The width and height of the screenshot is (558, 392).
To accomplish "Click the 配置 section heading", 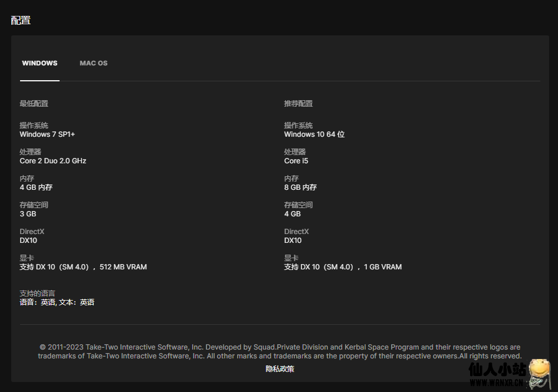I will [21, 20].
